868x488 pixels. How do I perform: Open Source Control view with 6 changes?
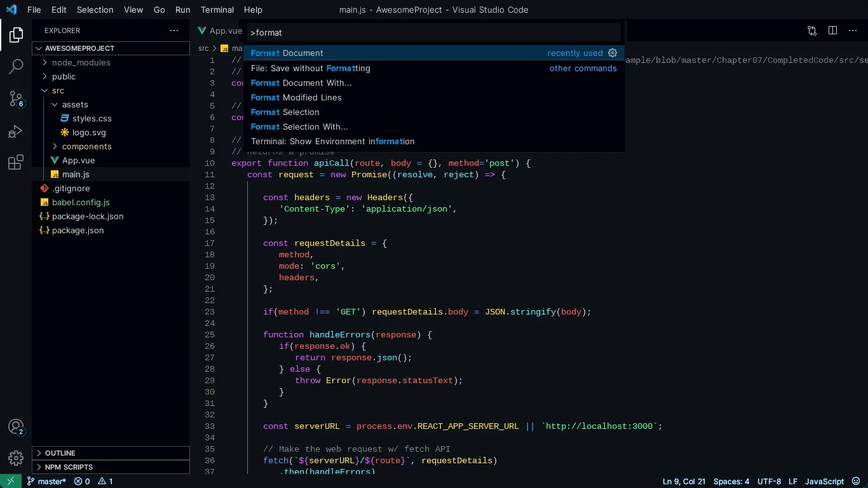[x=16, y=98]
